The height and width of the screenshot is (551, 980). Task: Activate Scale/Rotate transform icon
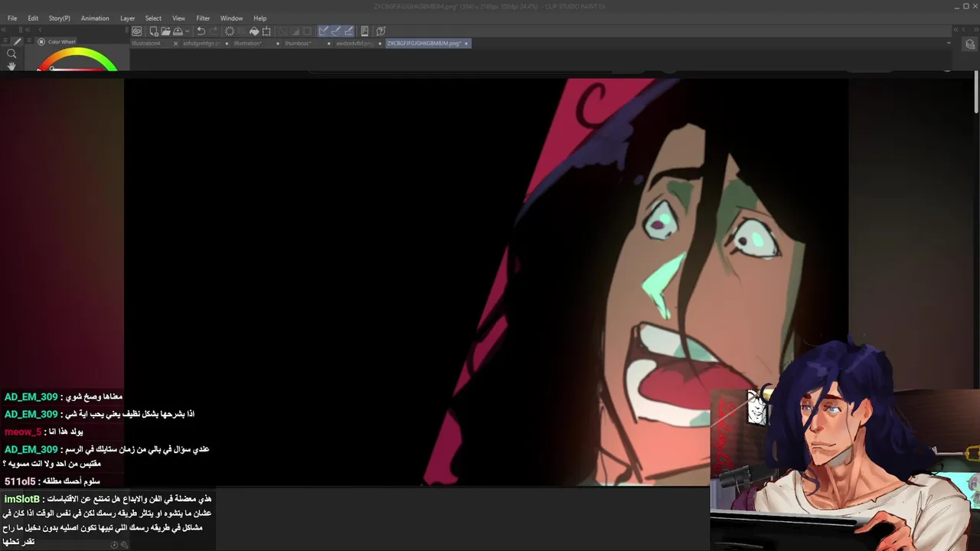tap(266, 31)
